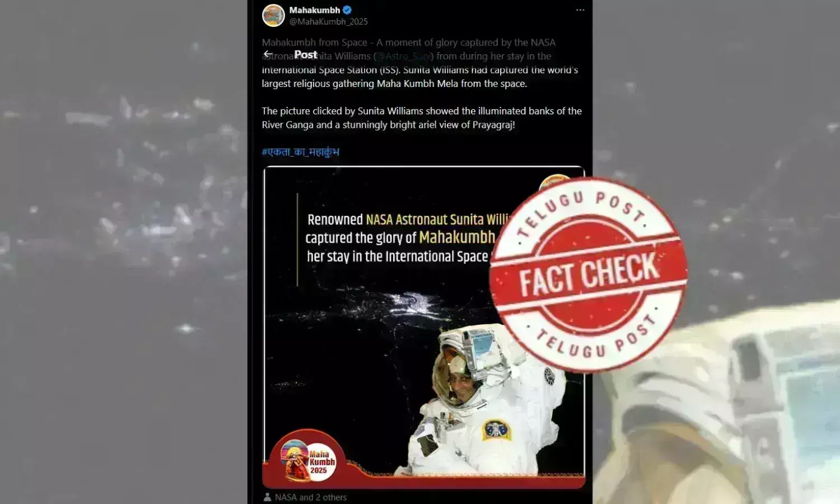The width and height of the screenshot is (840, 504).
Task: Open the @MahaKumbh_2025 handle
Action: [x=329, y=21]
